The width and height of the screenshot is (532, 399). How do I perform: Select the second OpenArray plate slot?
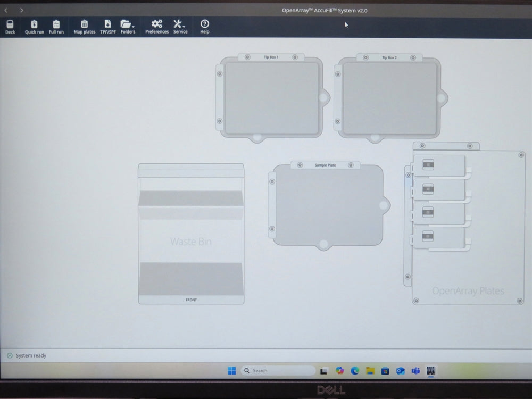439,190
